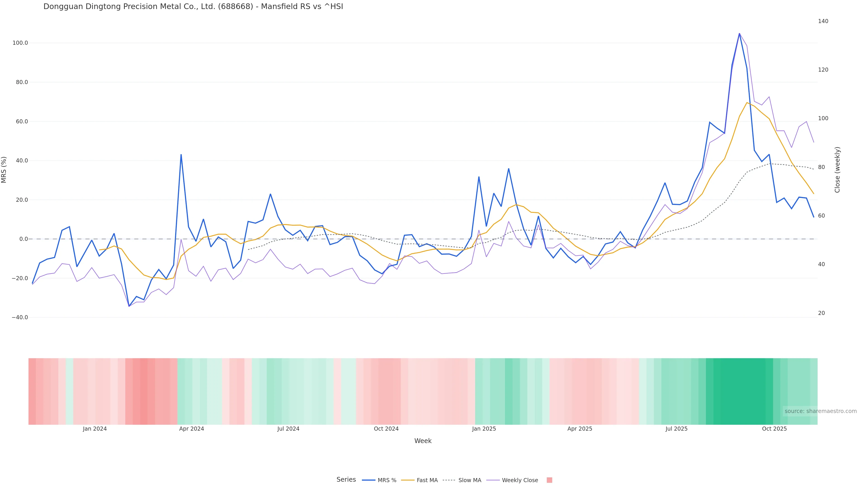
Task: Click the Jan 2025 x-axis tick label
Action: pos(484,429)
